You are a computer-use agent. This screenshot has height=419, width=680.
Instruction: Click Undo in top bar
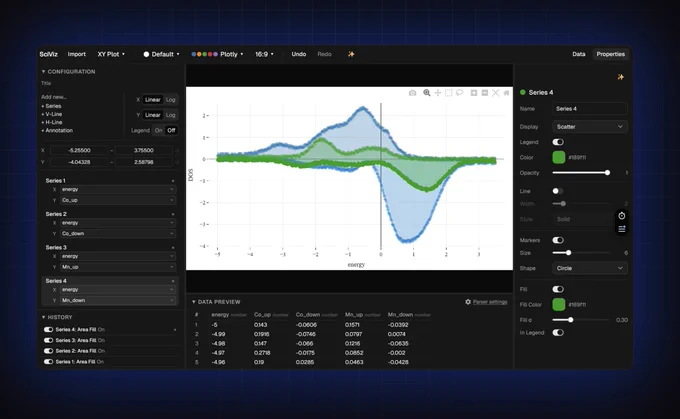[298, 54]
